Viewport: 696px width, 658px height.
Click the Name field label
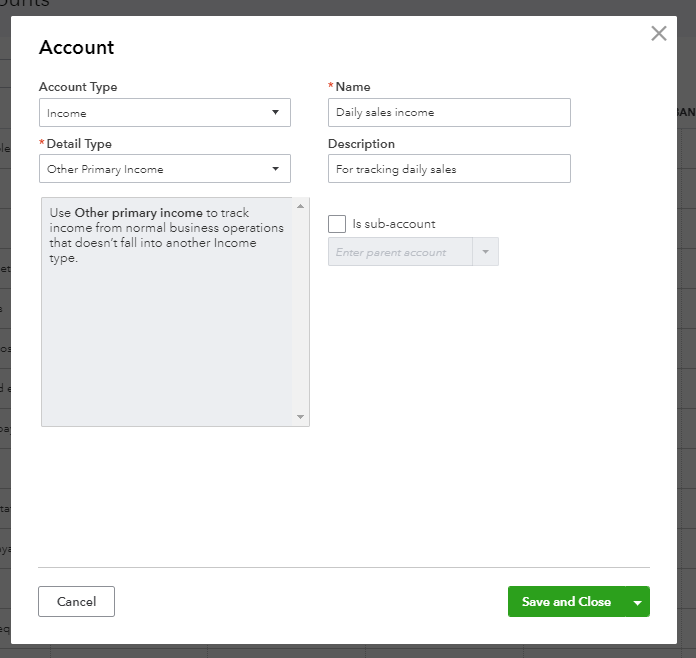point(353,87)
